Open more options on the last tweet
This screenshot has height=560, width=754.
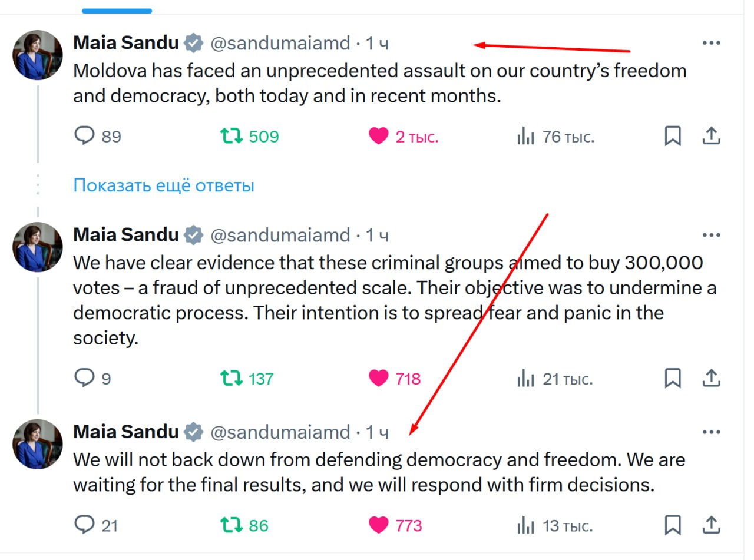coord(712,432)
